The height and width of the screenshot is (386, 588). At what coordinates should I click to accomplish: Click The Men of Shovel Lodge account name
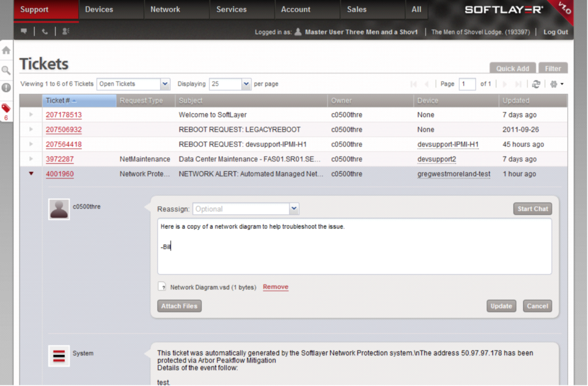click(x=481, y=32)
